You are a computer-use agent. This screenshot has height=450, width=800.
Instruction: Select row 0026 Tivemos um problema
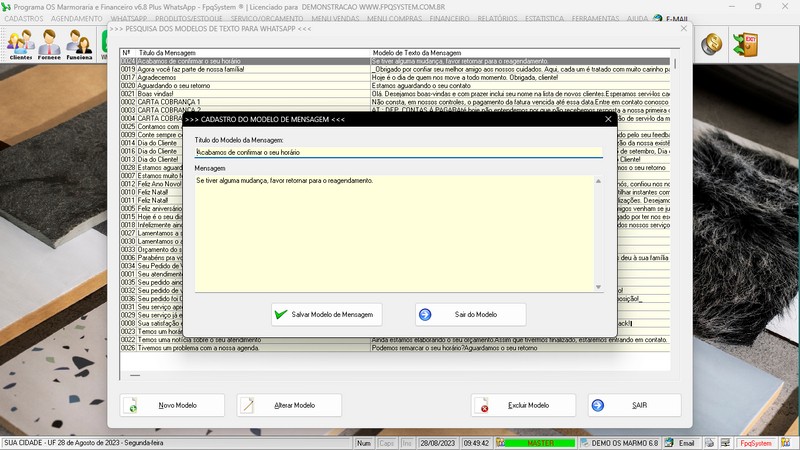pyautogui.click(x=395, y=348)
